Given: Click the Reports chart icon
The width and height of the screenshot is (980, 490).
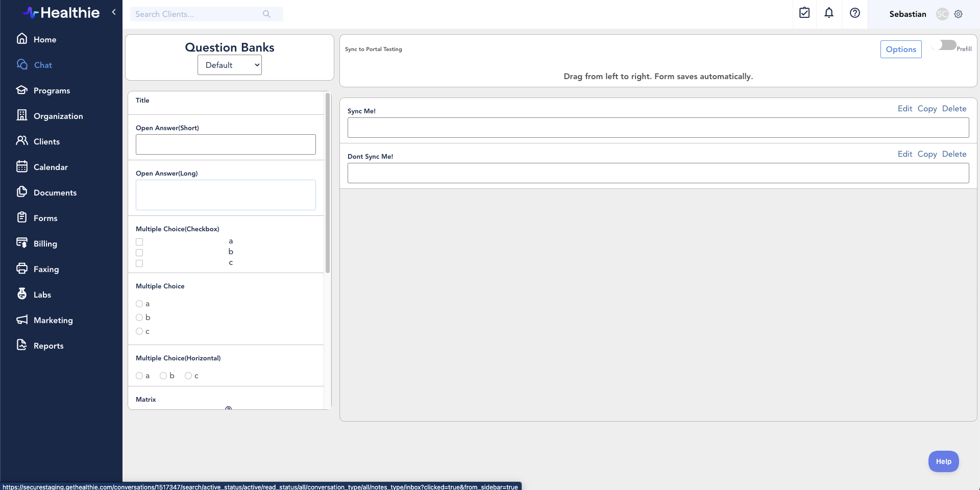Looking at the screenshot, I should pos(22,345).
